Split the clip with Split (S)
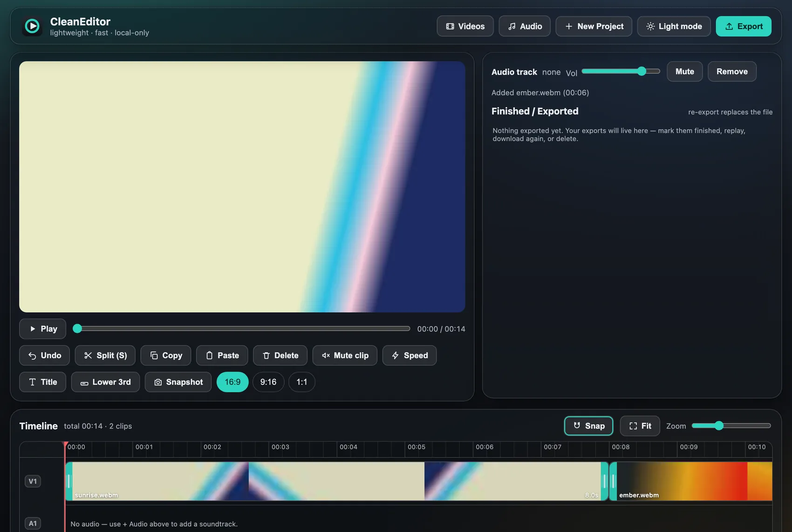Image resolution: width=792 pixels, height=532 pixels. click(105, 355)
